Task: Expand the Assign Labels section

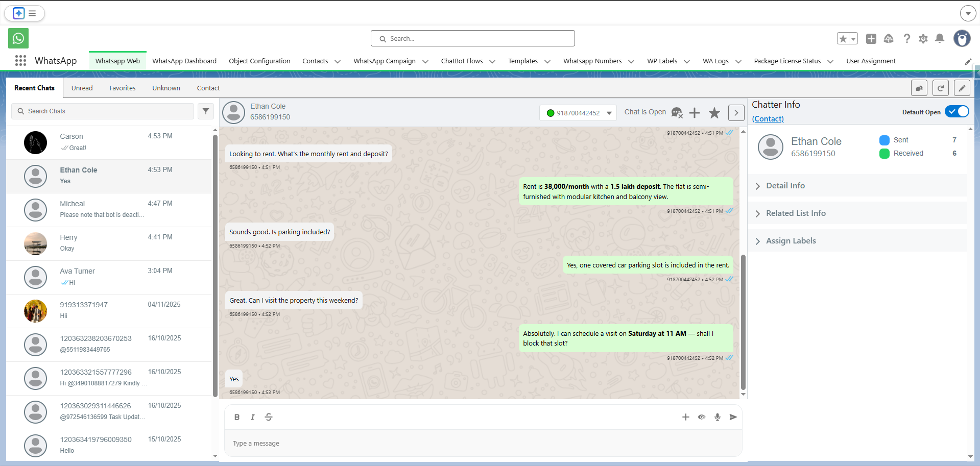Action: (791, 240)
